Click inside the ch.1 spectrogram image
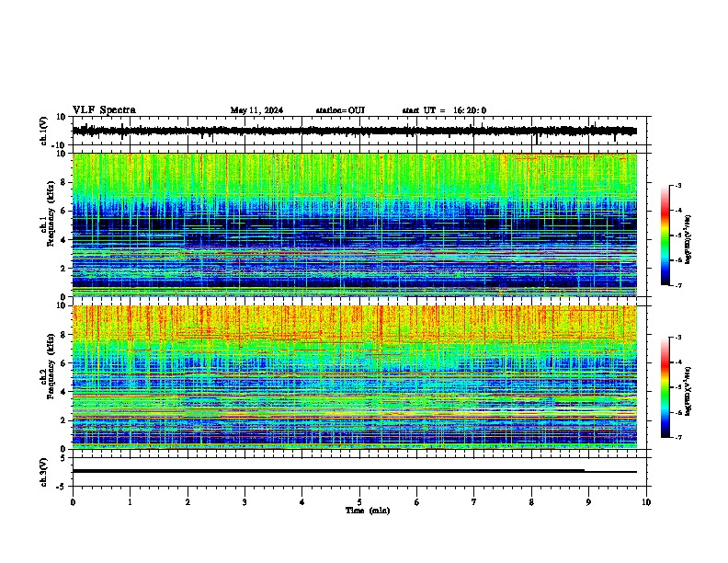 coord(355,224)
